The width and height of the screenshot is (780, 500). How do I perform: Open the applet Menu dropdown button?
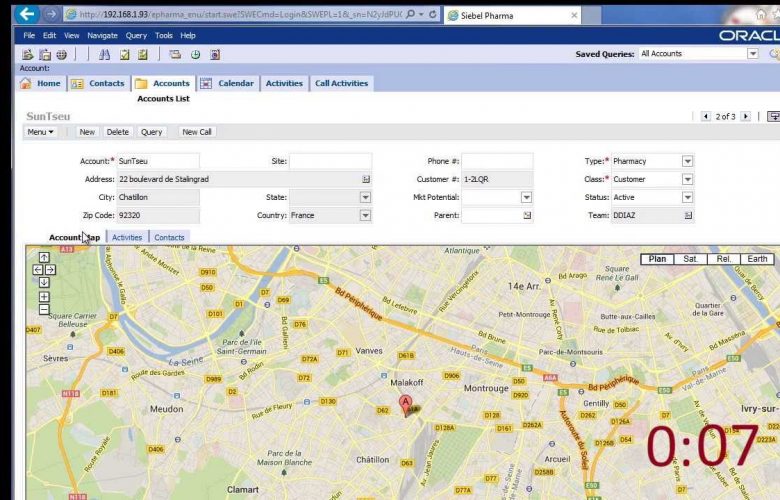click(40, 132)
